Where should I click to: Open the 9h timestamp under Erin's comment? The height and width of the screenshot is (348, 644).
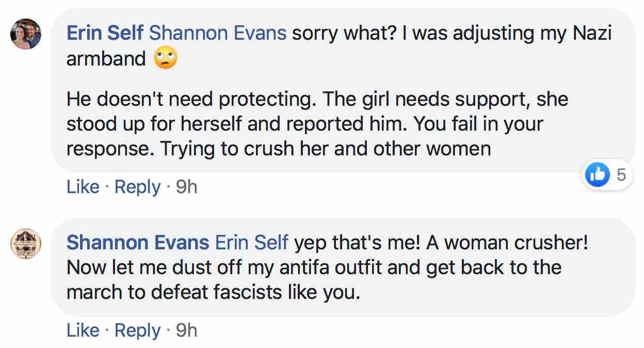click(186, 187)
